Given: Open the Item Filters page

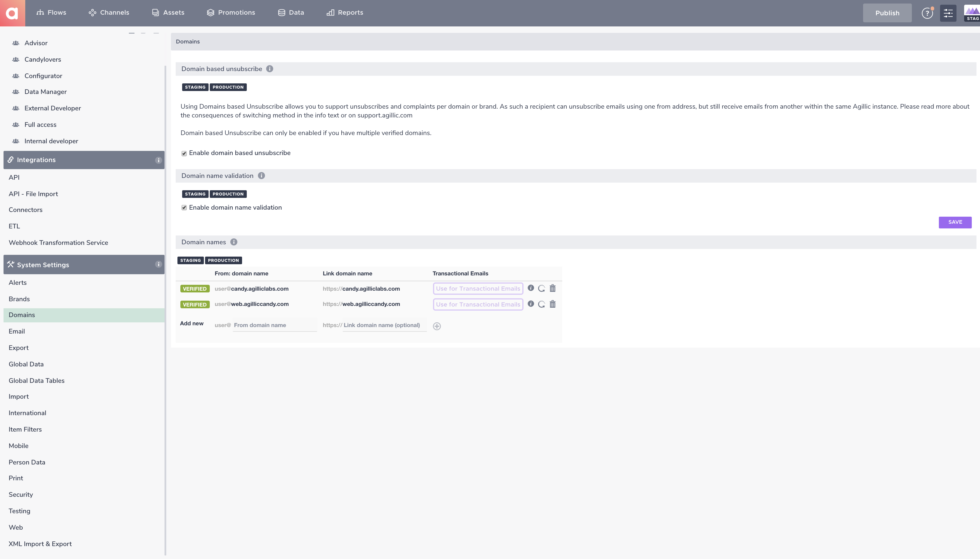Looking at the screenshot, I should [x=25, y=430].
